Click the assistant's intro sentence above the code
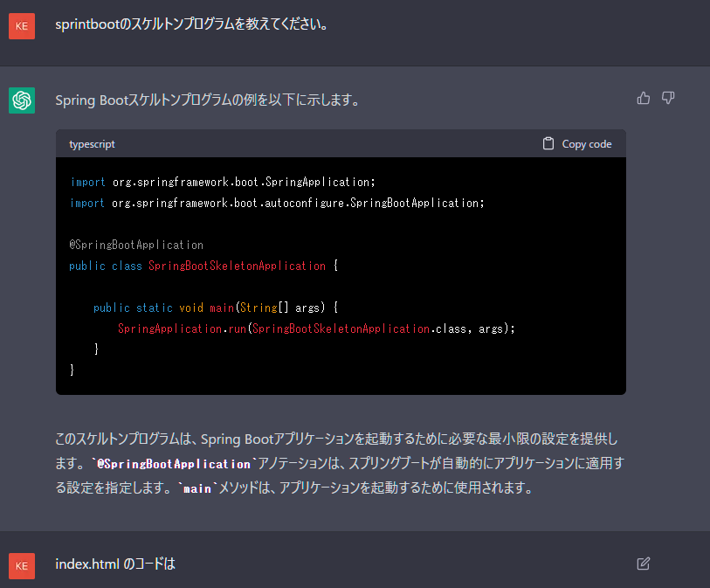This screenshot has height=588, width=710. pyautogui.click(x=208, y=100)
